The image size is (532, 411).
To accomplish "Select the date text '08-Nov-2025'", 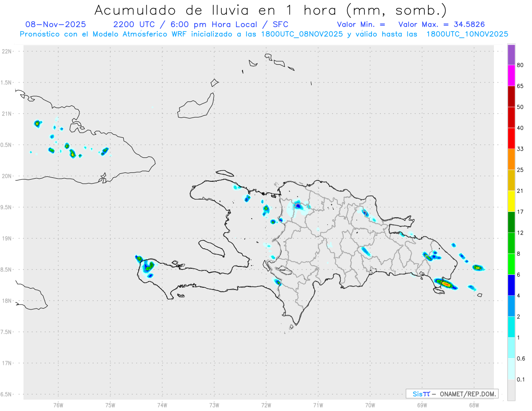I will [x=56, y=24].
